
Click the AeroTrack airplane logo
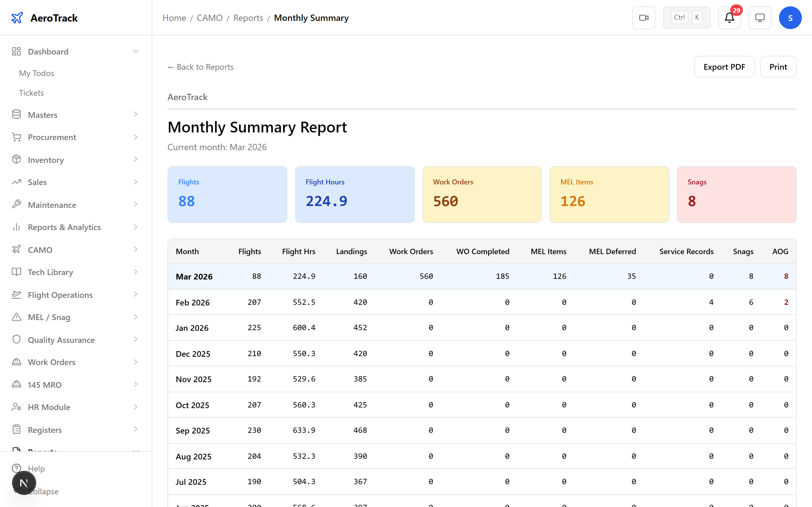17,18
